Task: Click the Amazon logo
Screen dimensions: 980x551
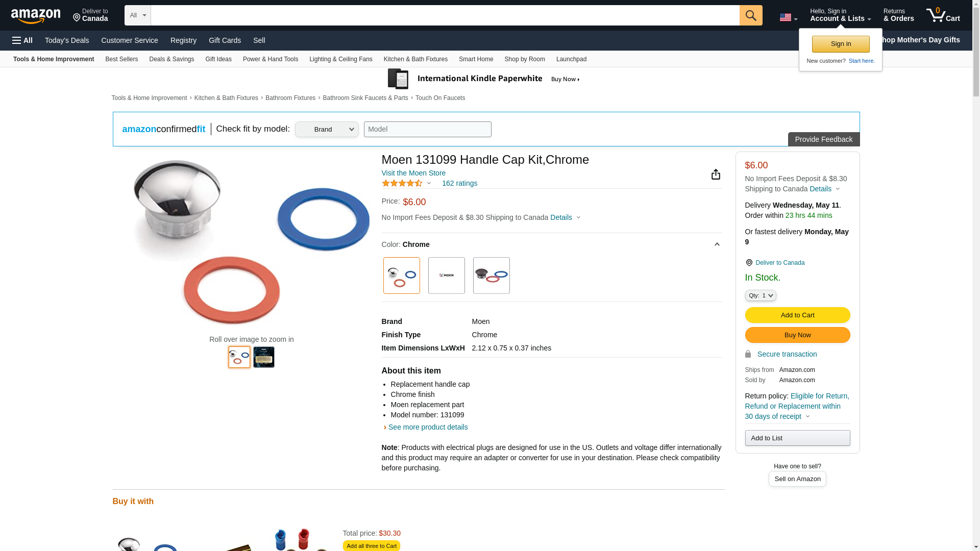Action: click(36, 16)
